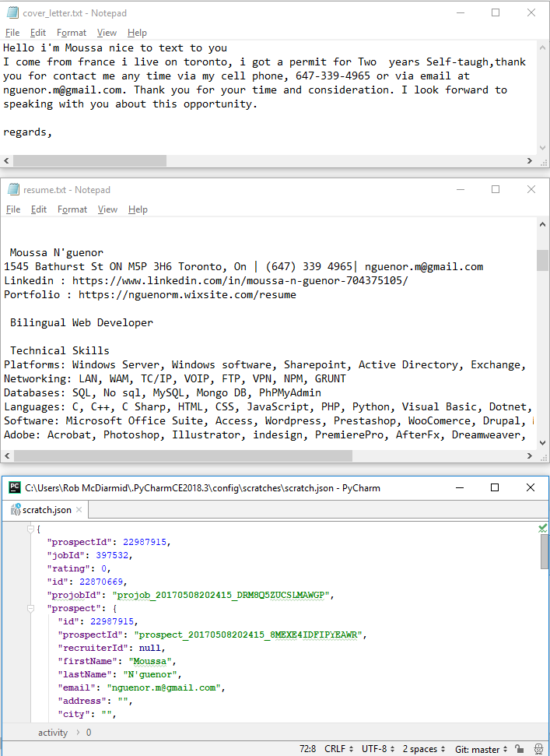Click "regards," in cover_letter.txt

[x=27, y=132]
